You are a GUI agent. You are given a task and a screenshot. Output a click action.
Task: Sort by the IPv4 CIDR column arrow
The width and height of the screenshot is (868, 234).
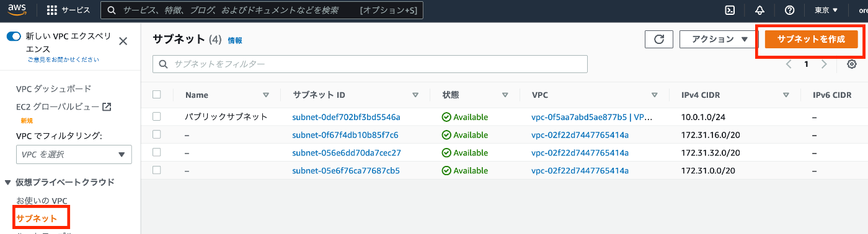(x=786, y=95)
